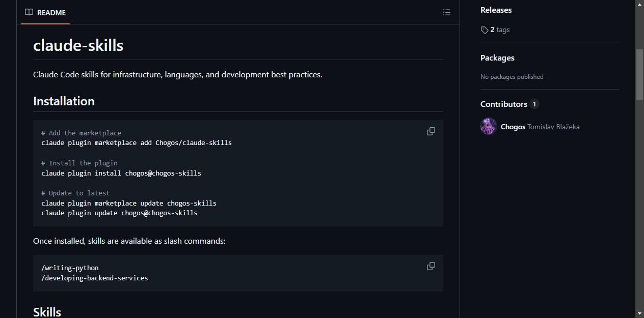Click the '# Install the plugin' comment line
The height and width of the screenshot is (318, 644).
79,163
